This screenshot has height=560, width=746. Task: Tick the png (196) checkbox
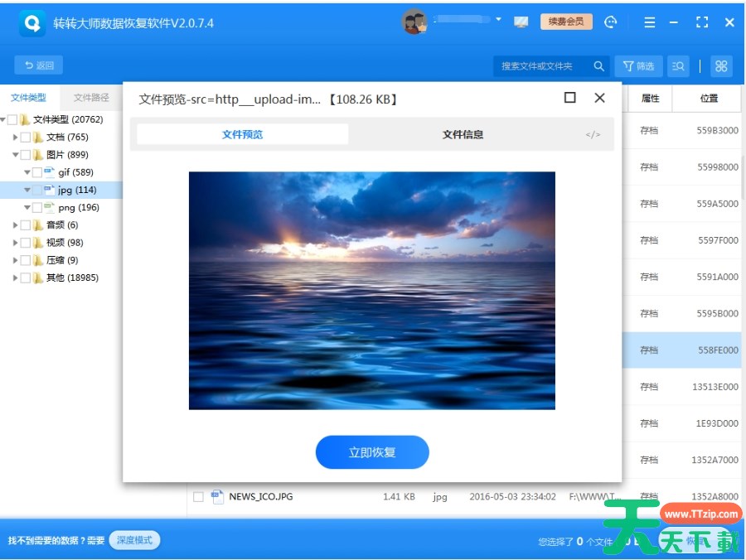37,208
